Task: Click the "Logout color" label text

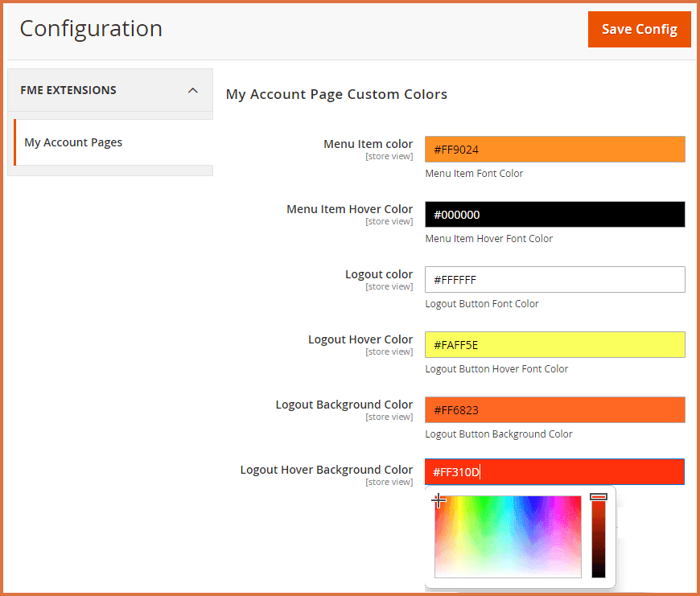Action: pos(378,274)
